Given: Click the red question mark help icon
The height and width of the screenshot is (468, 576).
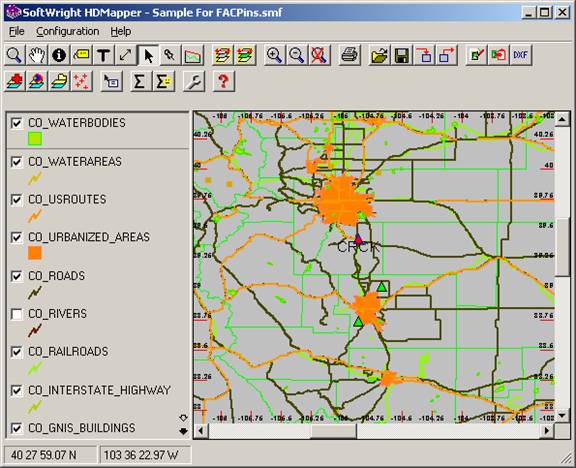Looking at the screenshot, I should (223, 81).
